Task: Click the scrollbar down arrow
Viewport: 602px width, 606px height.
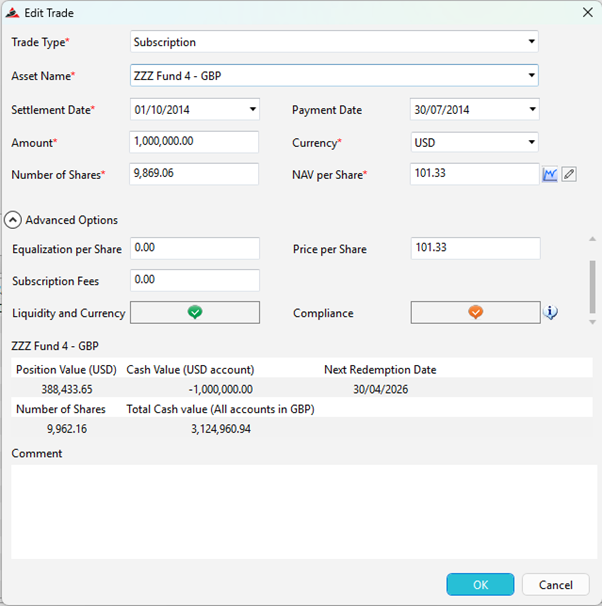Action: 592,322
